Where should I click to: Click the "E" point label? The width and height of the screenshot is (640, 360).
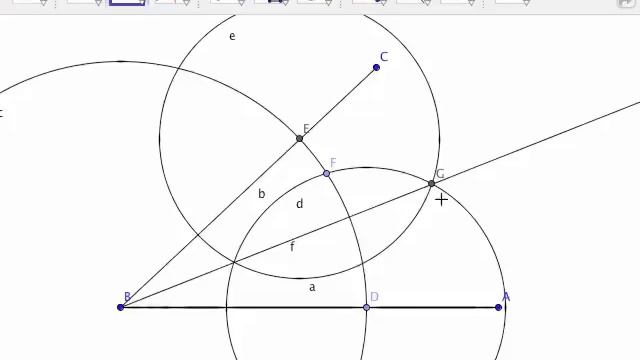pyautogui.click(x=306, y=129)
